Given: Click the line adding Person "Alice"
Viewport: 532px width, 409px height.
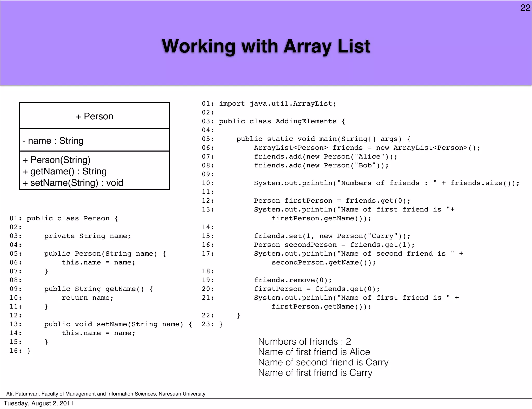Looking at the screenshot, I should click(x=326, y=157).
